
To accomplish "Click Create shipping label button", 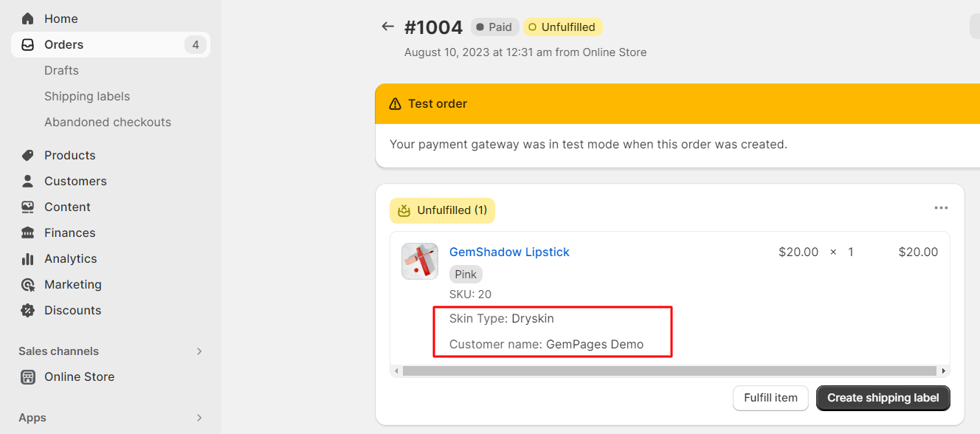I will [x=883, y=398].
